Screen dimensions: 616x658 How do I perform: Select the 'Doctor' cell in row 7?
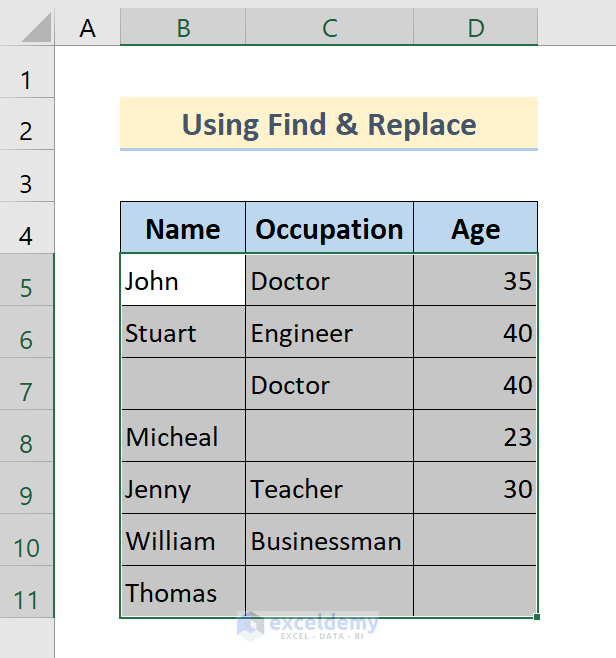(x=329, y=384)
